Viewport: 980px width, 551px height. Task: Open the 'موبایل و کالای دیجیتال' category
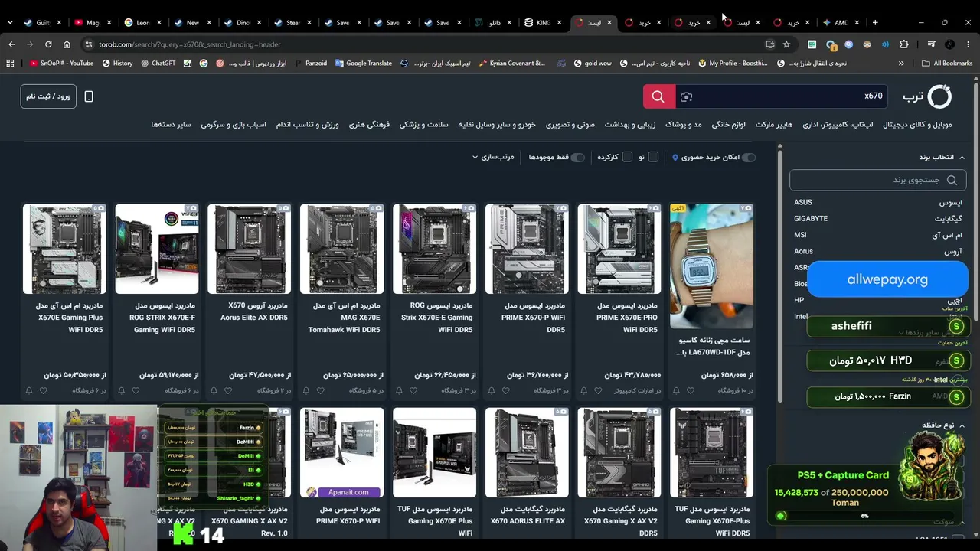(917, 124)
